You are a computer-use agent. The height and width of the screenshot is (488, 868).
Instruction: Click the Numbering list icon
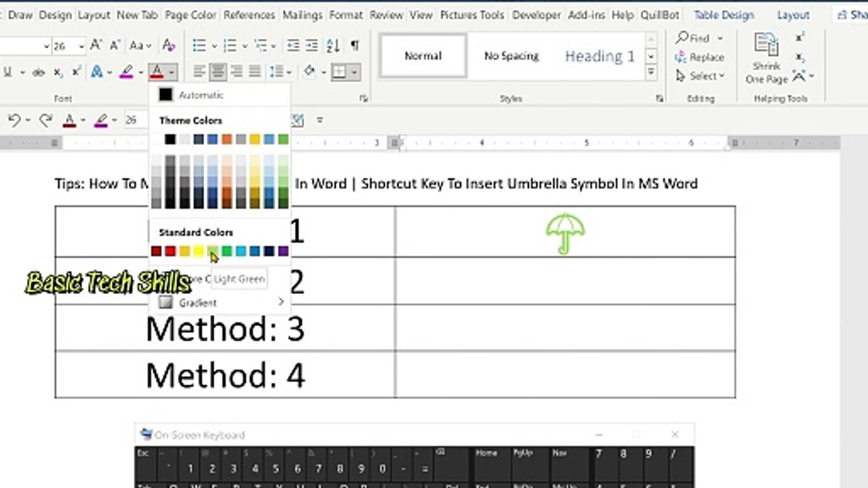pyautogui.click(x=231, y=45)
